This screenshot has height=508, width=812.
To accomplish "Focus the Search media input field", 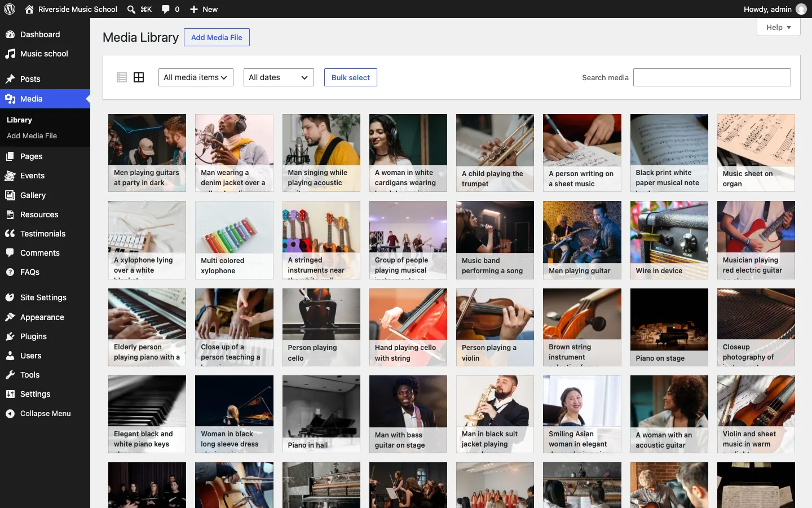I will 712,77.
